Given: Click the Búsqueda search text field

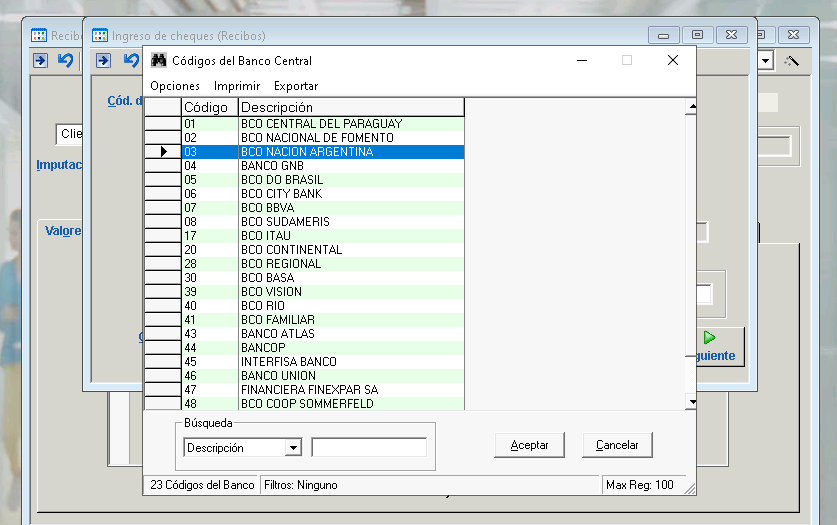Looking at the screenshot, I should [x=369, y=448].
